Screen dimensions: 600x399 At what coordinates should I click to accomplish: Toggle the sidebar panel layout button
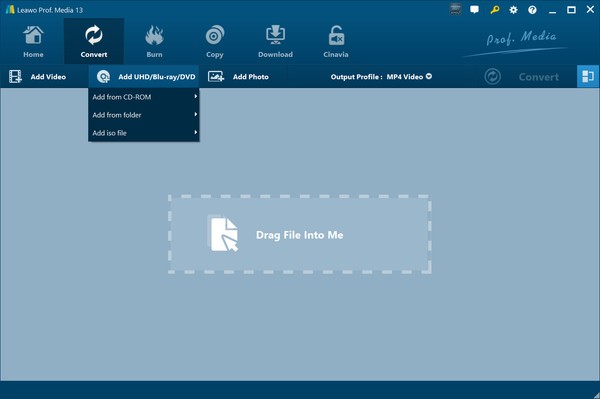(x=588, y=77)
